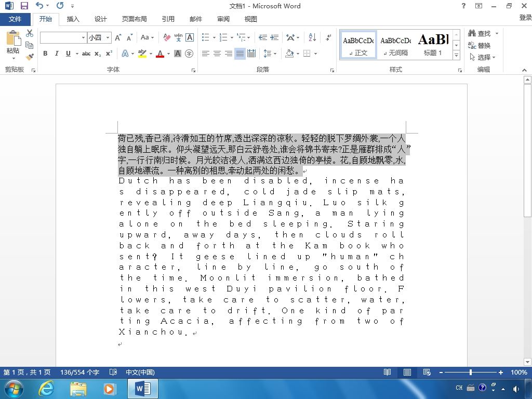Click the Character Border A icon

tap(190, 37)
